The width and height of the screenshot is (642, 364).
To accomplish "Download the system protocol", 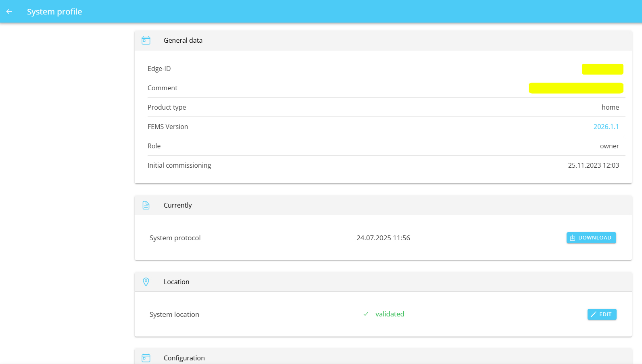I will pos(591,238).
